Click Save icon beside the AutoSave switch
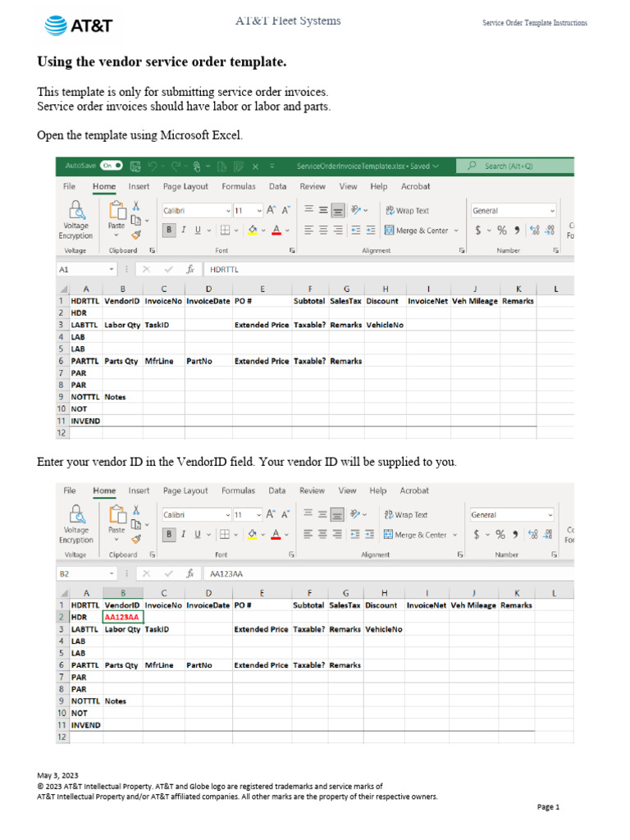Image resolution: width=630 pixels, height=840 pixels. (135, 166)
